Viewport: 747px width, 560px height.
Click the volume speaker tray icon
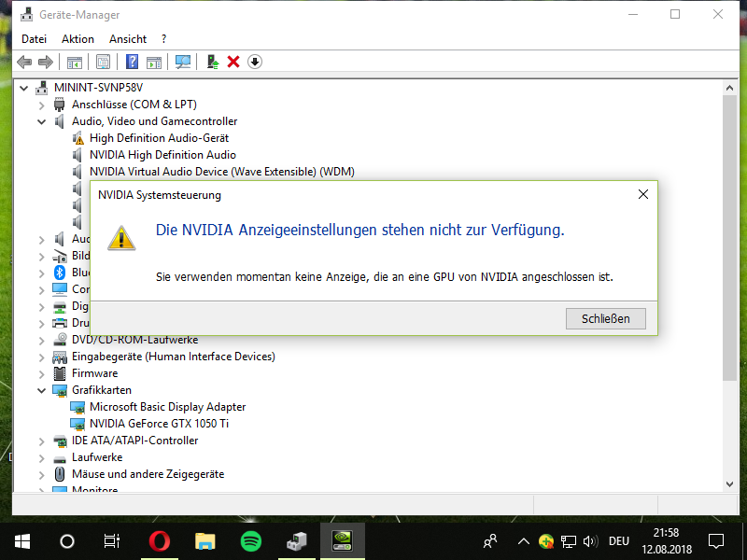pyautogui.click(x=590, y=541)
